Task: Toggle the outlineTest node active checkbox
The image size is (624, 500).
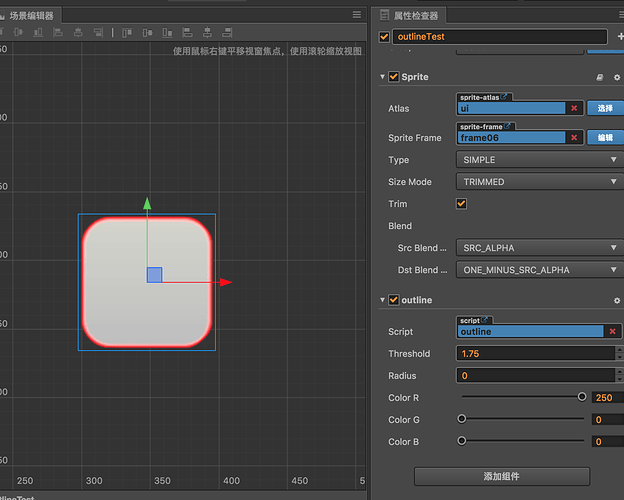Action: click(x=385, y=37)
